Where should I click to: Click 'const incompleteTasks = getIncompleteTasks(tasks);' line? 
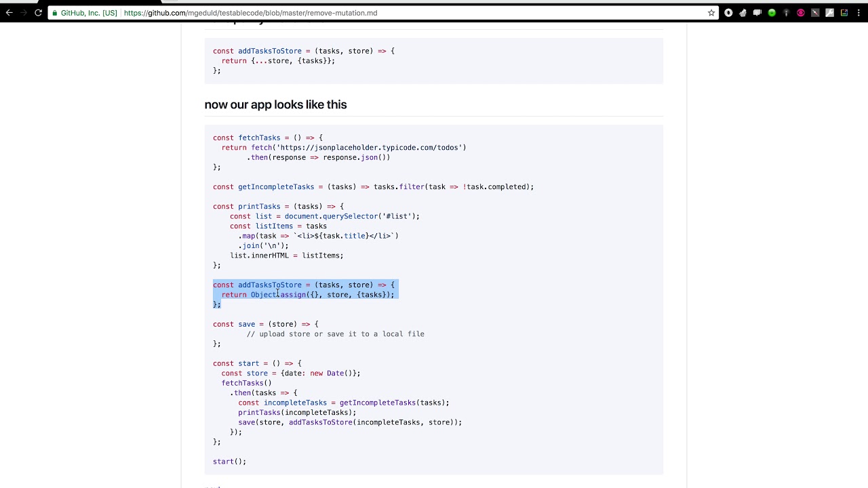point(343,403)
